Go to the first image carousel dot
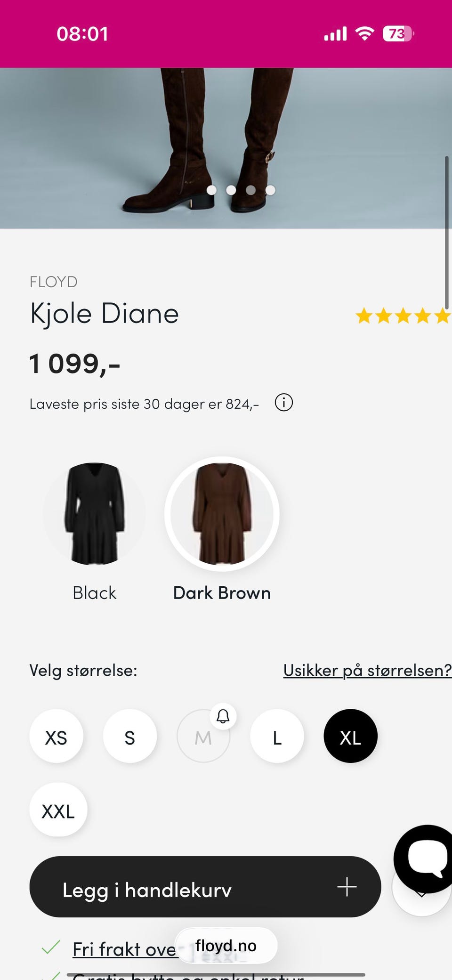Image resolution: width=452 pixels, height=980 pixels. [x=212, y=190]
